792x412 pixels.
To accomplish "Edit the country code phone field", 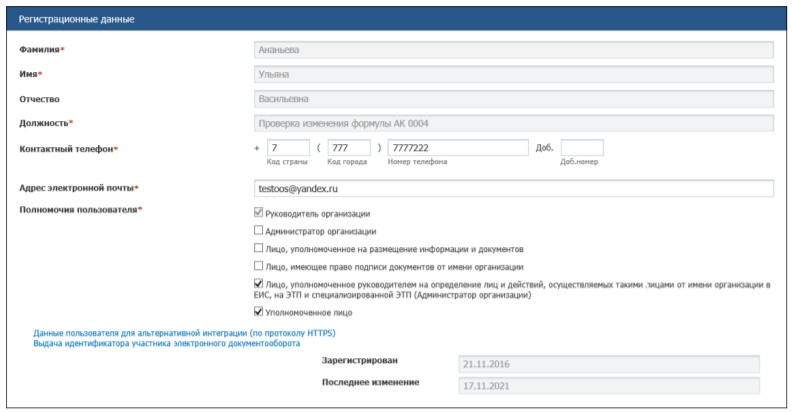I will [x=288, y=148].
